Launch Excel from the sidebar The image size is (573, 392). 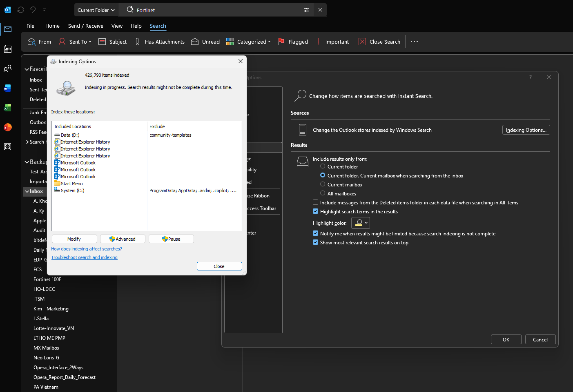8,108
